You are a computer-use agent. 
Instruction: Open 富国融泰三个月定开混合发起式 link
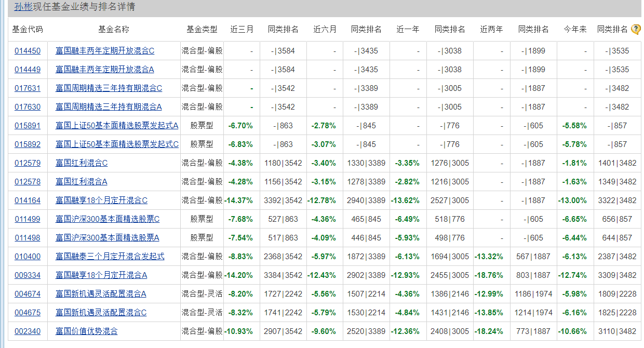pyautogui.click(x=110, y=257)
